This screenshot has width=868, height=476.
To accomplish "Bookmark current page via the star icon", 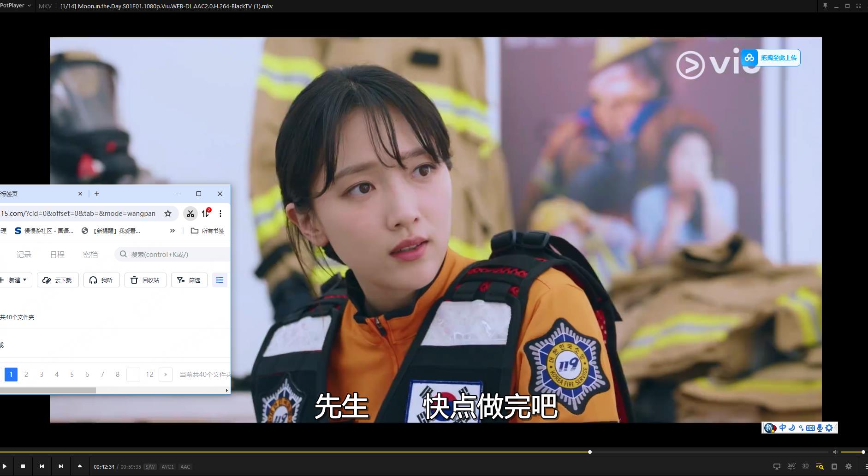I will [168, 214].
